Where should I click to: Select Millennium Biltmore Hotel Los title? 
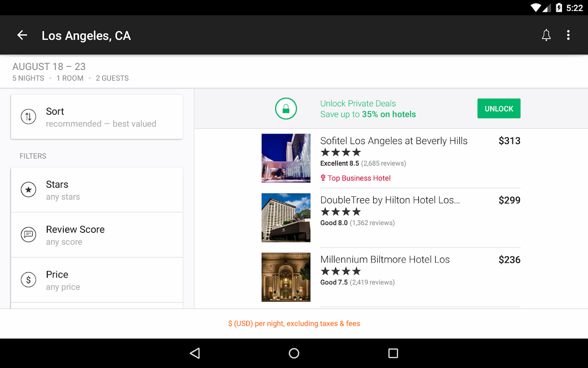[x=385, y=260]
